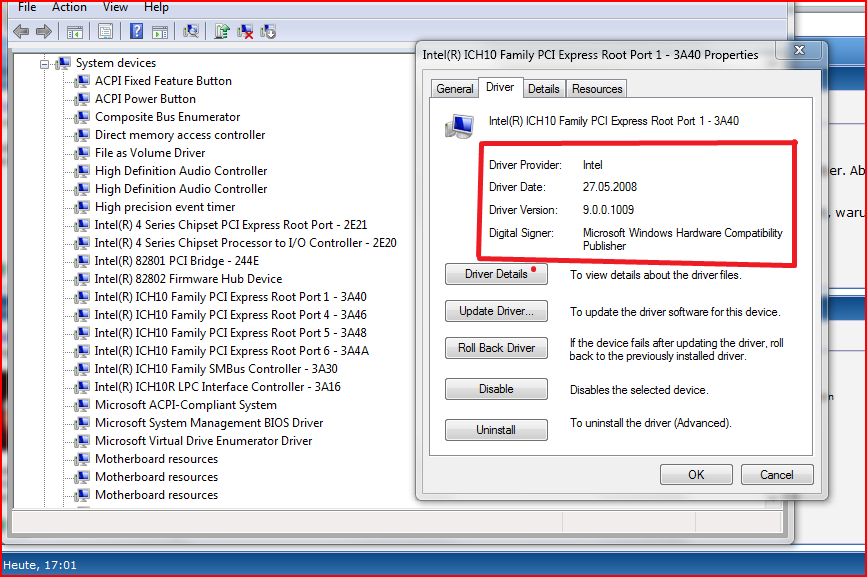Click the device icon in the Properties dialog
The height and width of the screenshot is (577, 867).
click(x=459, y=126)
